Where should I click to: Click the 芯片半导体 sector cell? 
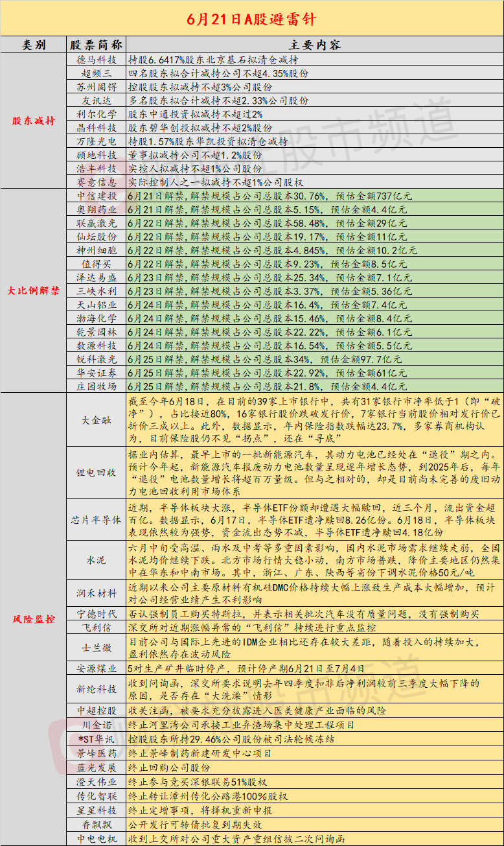pyautogui.click(x=96, y=520)
